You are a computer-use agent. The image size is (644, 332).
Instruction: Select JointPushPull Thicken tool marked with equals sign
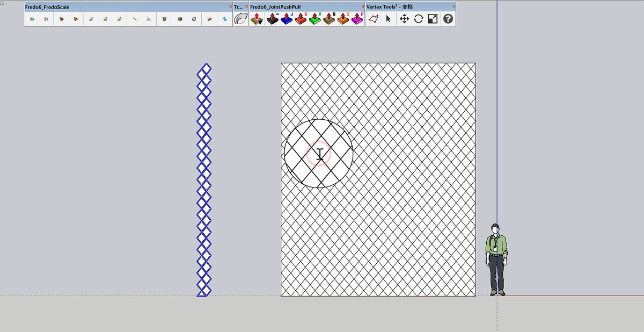pos(273,19)
